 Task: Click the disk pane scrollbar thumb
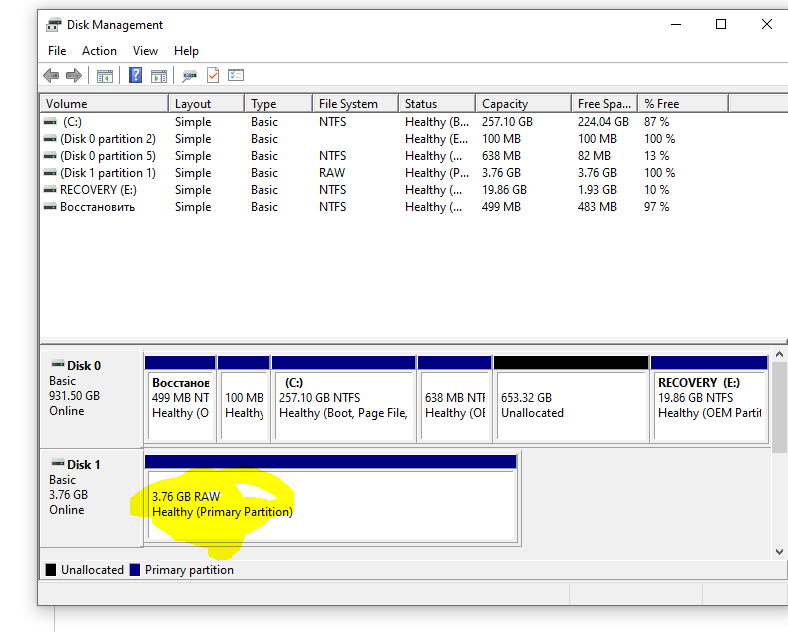[779, 407]
